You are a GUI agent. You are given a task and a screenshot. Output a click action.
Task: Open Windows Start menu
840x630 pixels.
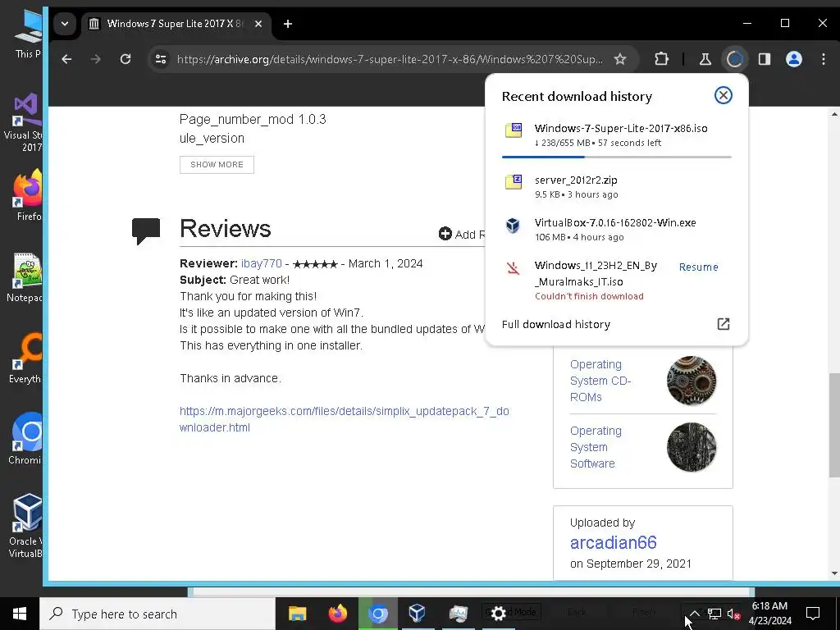pyautogui.click(x=20, y=614)
